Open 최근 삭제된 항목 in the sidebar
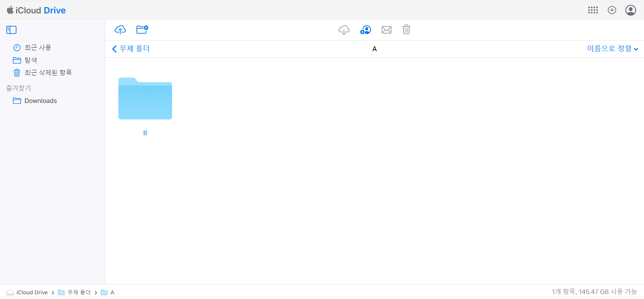Screen dimensions: 644x299 pos(43,73)
